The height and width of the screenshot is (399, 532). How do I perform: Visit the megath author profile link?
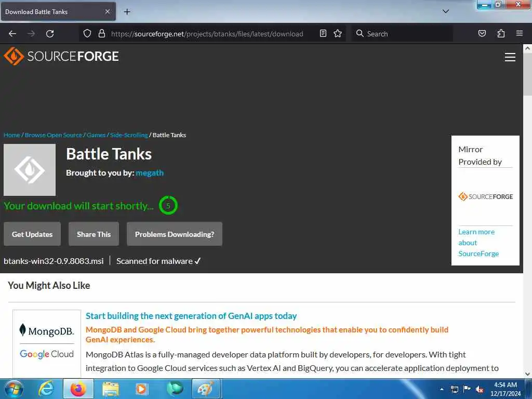point(150,173)
